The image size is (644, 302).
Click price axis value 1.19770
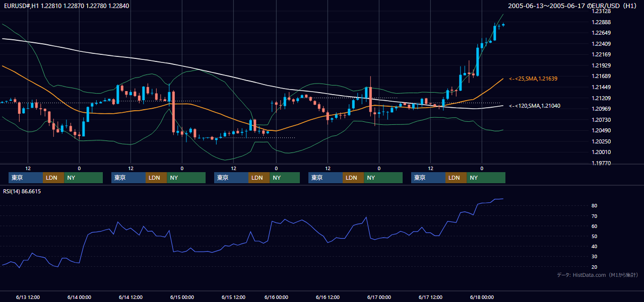tap(601, 163)
